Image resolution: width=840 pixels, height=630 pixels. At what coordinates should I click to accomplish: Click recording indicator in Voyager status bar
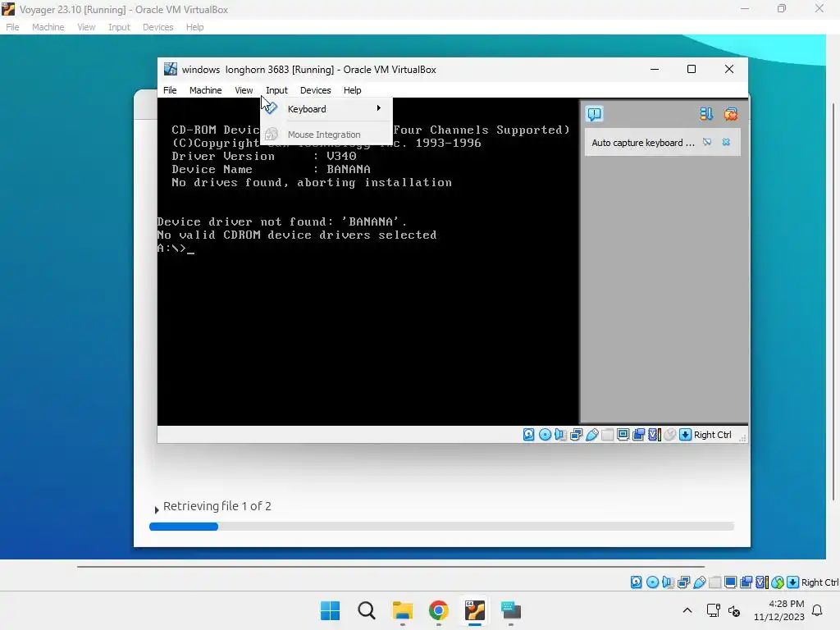(746, 582)
